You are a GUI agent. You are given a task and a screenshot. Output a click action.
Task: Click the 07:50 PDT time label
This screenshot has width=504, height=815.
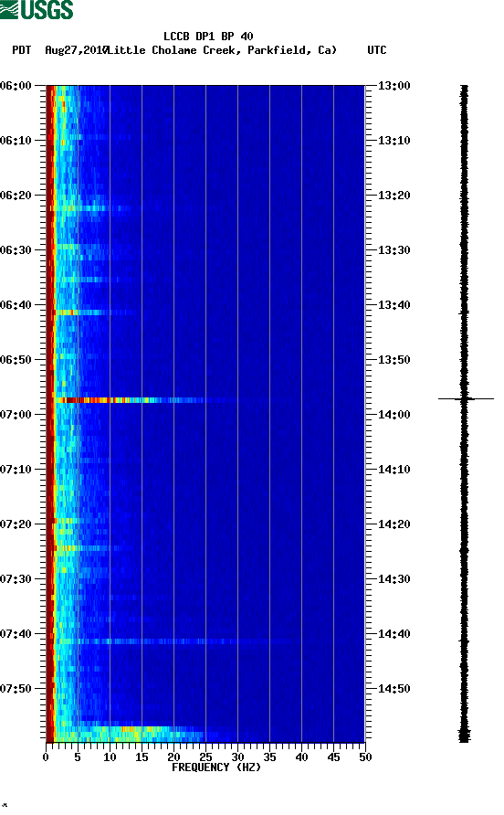[x=16, y=689]
